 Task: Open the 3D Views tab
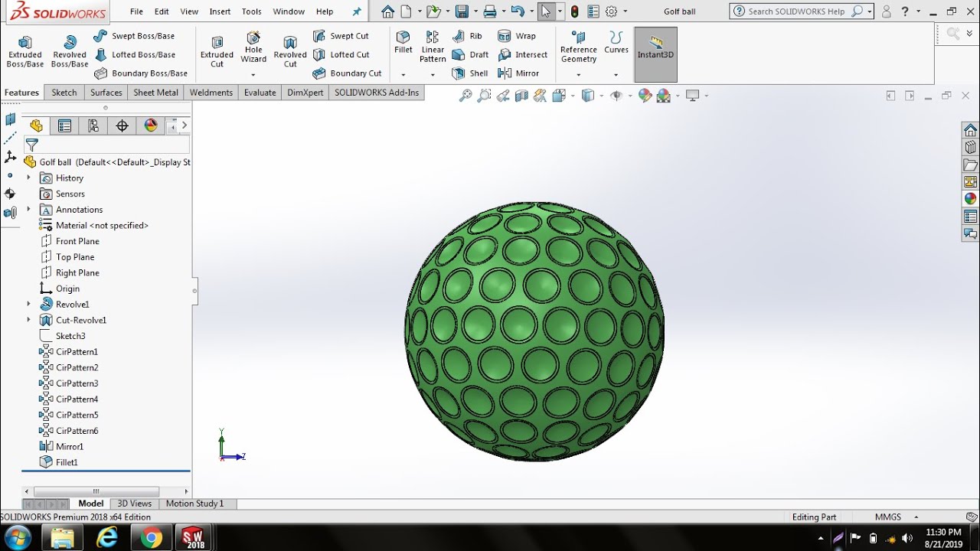tap(135, 504)
